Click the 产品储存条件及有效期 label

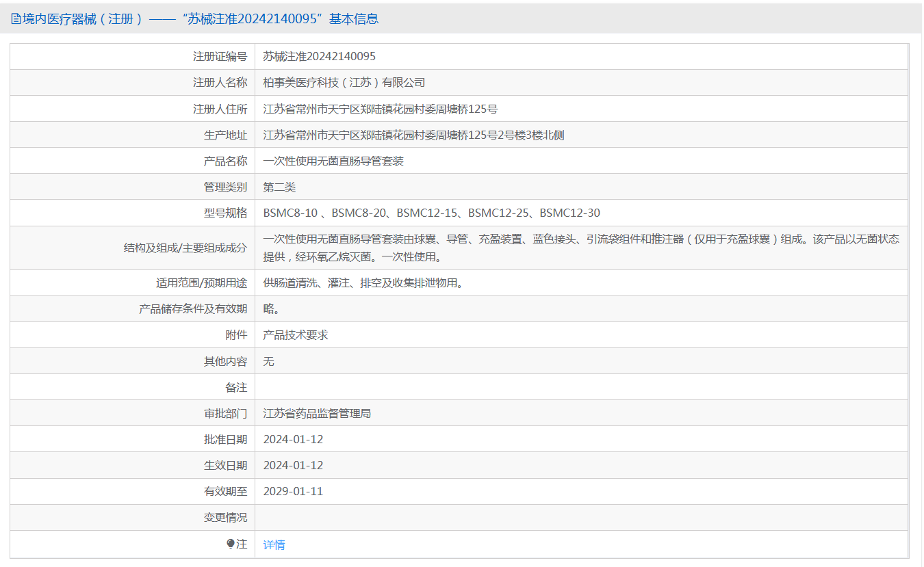tap(193, 308)
